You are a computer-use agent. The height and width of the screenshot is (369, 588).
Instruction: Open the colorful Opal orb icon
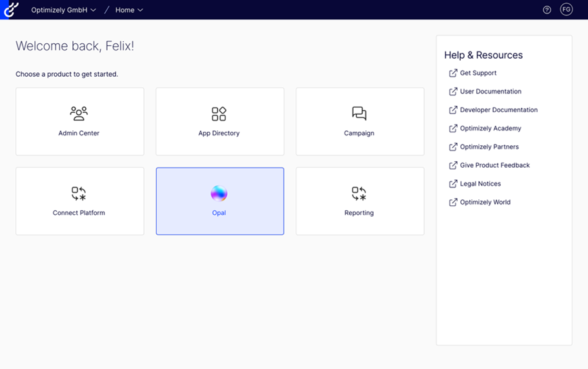(219, 193)
